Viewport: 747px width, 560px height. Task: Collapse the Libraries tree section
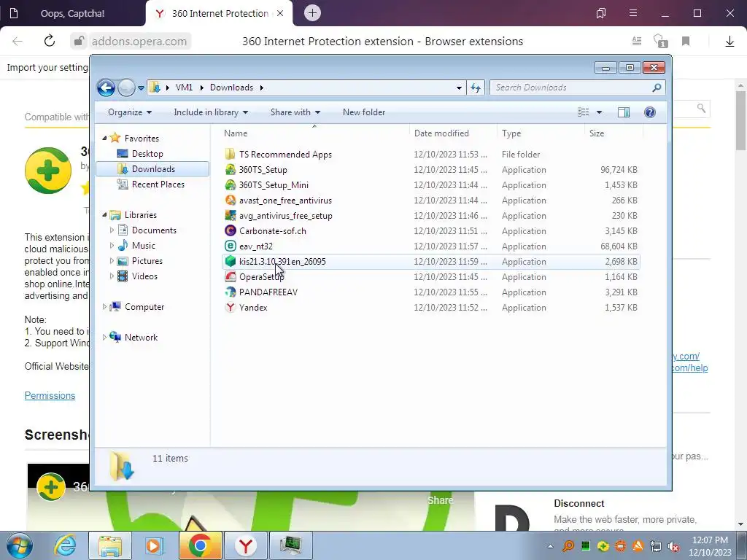pos(105,215)
